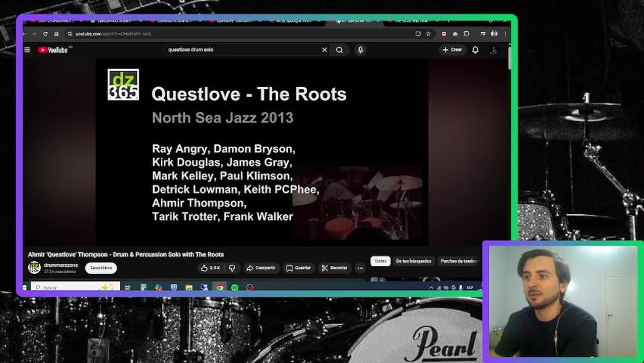644x363 pixels.
Task: Start voice search with the microphone icon
Action: (x=360, y=50)
